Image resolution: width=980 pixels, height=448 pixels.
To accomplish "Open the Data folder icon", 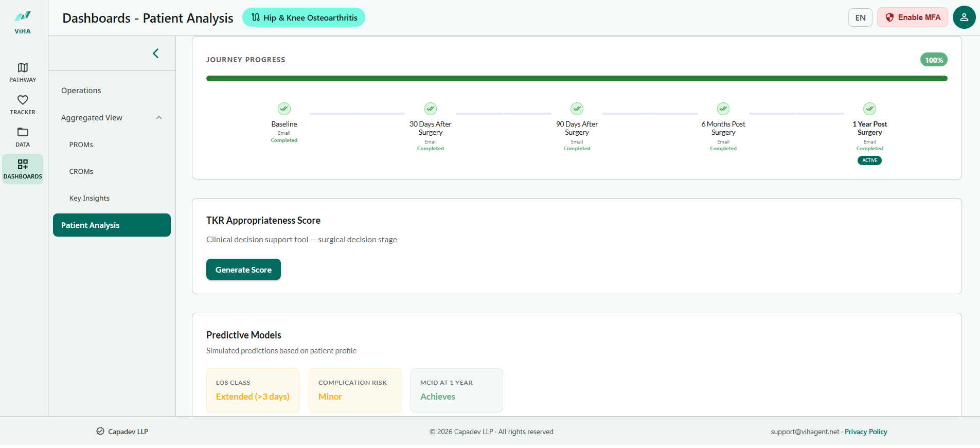I will (23, 132).
